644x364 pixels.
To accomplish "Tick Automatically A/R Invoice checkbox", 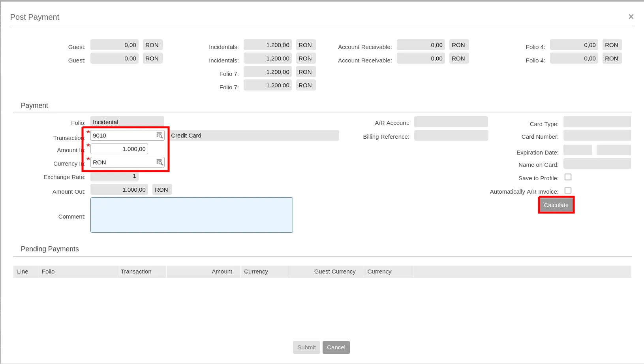I will tap(568, 190).
